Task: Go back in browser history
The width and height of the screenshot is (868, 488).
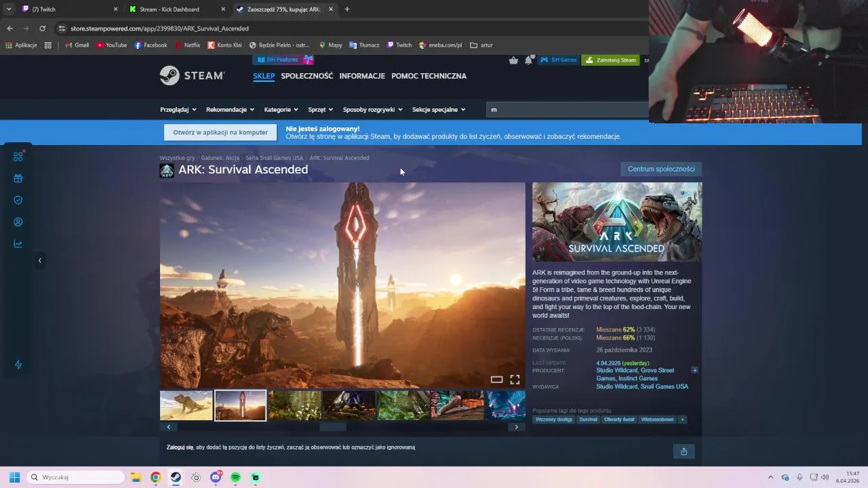Action: click(x=9, y=28)
